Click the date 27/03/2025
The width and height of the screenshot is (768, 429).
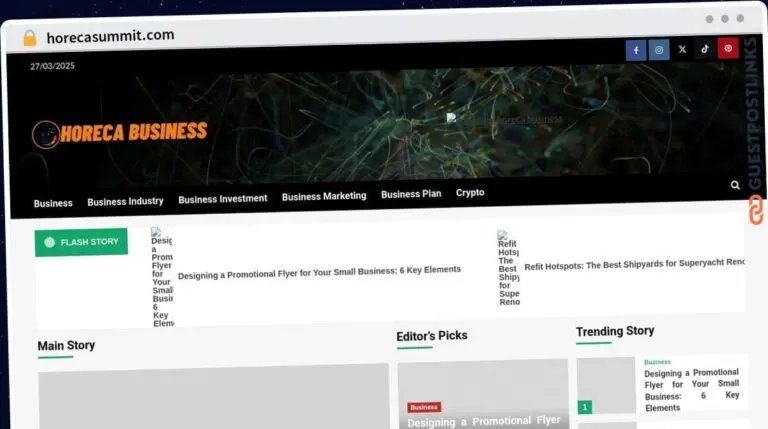click(52, 66)
